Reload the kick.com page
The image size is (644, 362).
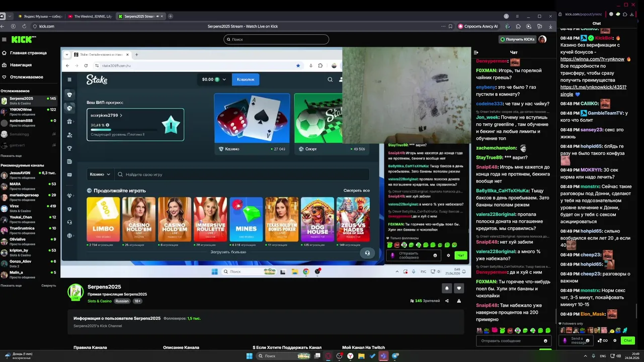pyautogui.click(x=24, y=26)
